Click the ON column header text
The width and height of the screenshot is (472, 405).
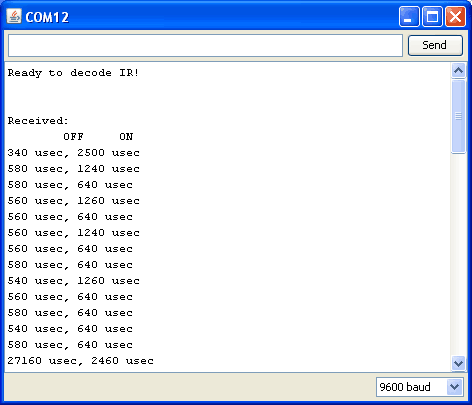click(x=126, y=137)
